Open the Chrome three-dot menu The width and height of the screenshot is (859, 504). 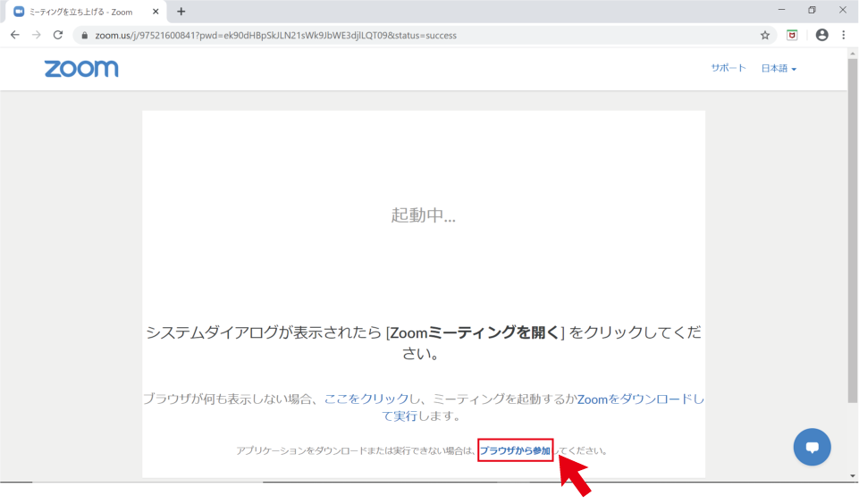click(x=844, y=35)
